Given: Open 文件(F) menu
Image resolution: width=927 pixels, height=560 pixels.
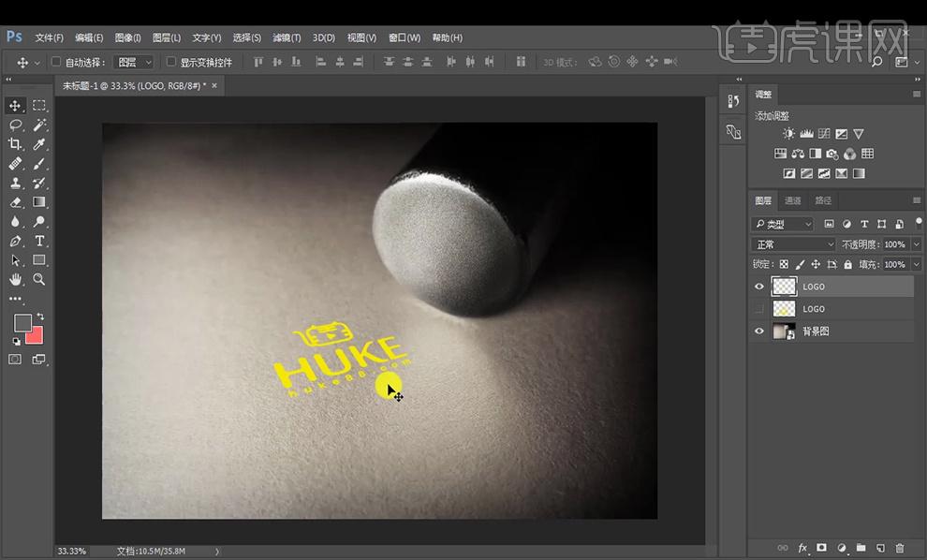Looking at the screenshot, I should [x=49, y=37].
